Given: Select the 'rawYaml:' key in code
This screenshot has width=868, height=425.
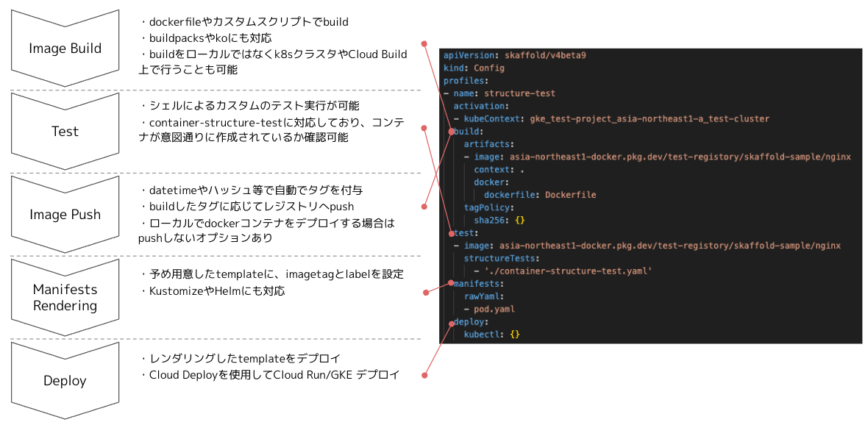Looking at the screenshot, I should pos(484,296).
